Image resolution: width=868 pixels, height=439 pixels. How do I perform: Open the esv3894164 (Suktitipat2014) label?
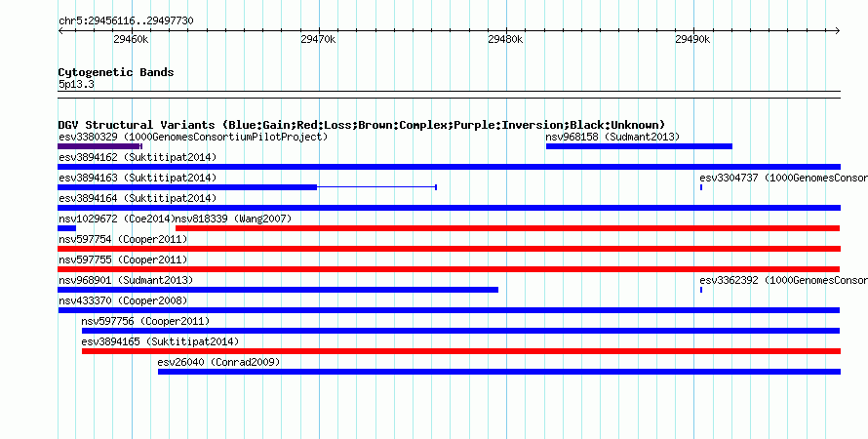(x=138, y=198)
